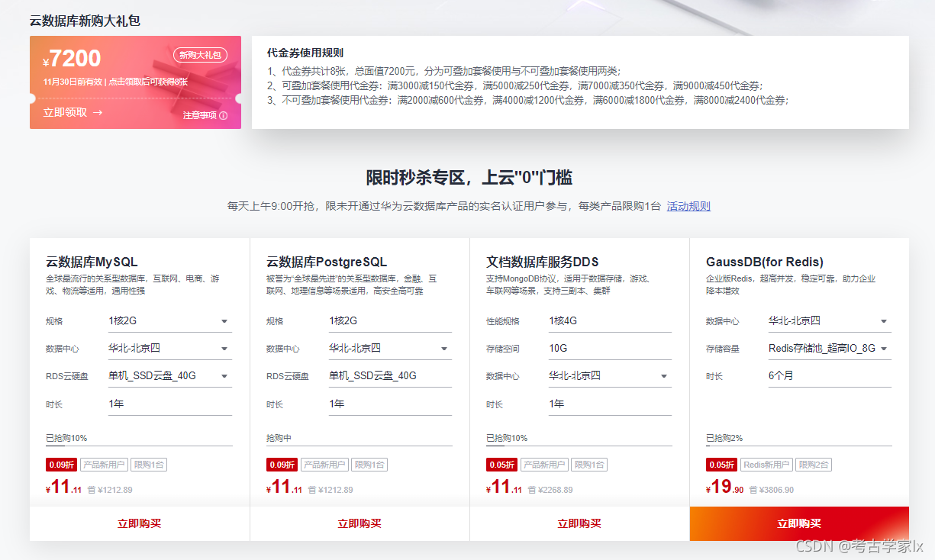
Task: Click the GaussDB(for Redis) card title
Action: point(765,262)
